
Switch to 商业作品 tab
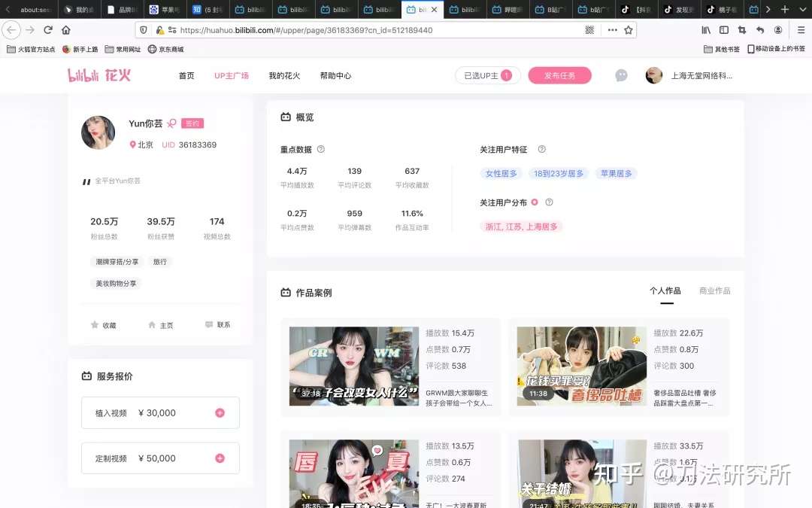[715, 291]
